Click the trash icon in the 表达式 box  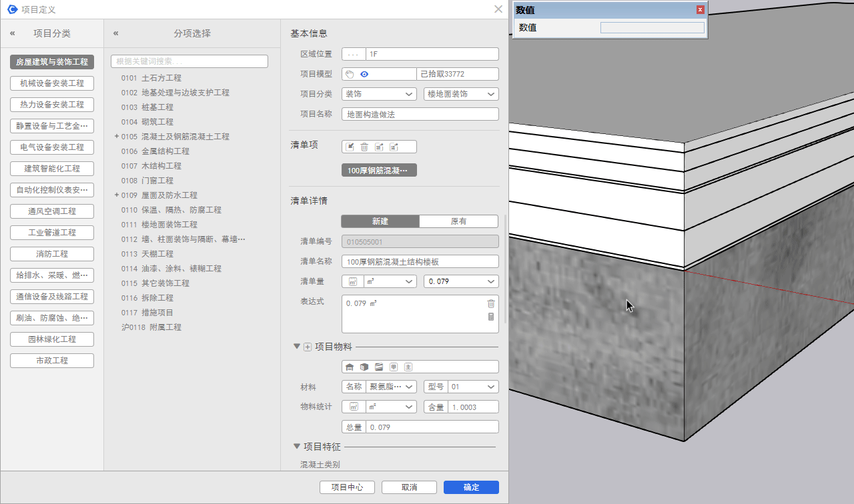point(491,303)
